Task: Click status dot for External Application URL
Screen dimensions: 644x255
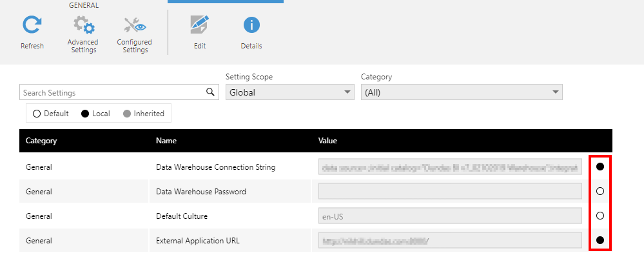Action: pyautogui.click(x=600, y=240)
